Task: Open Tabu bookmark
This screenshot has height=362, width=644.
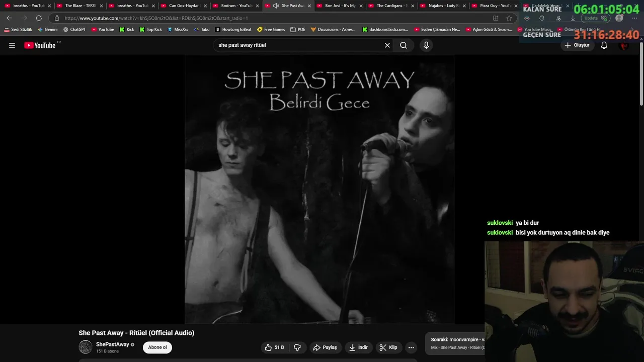Action: click(x=202, y=30)
